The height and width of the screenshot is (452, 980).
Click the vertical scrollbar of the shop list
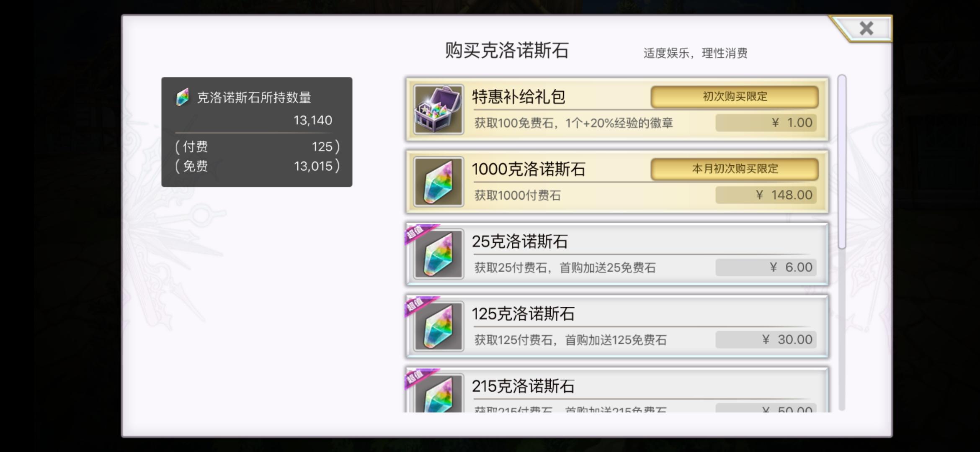tap(842, 243)
